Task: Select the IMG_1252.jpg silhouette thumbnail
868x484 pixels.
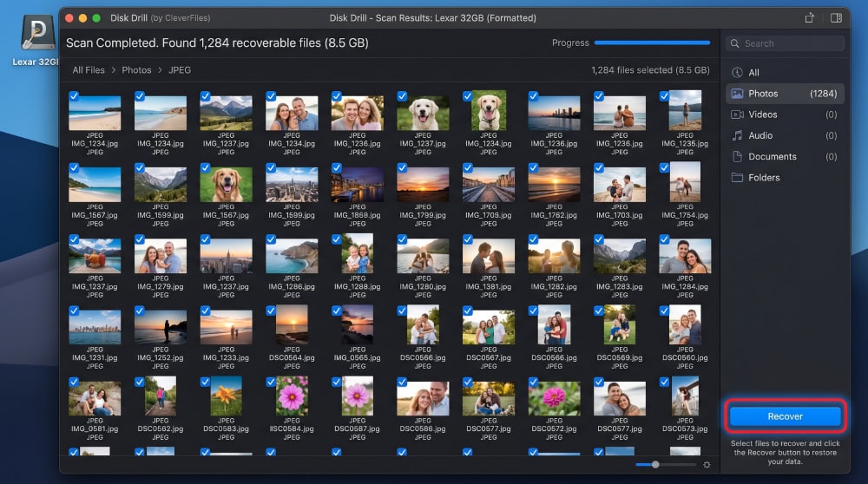Action: coord(161,327)
